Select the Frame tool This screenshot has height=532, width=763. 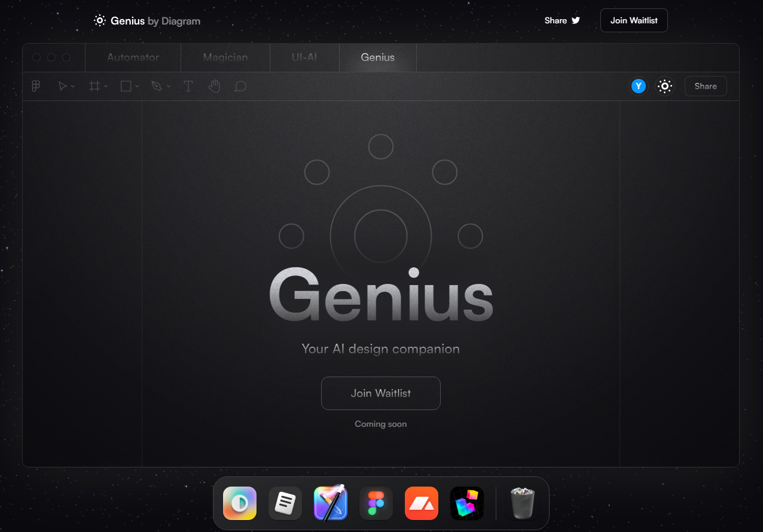94,86
